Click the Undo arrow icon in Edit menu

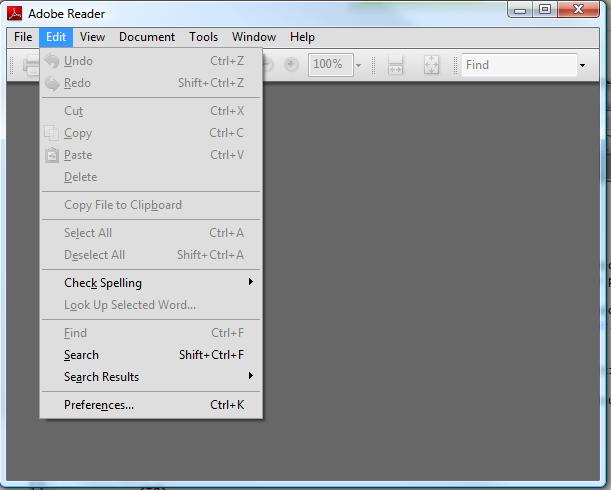point(52,61)
